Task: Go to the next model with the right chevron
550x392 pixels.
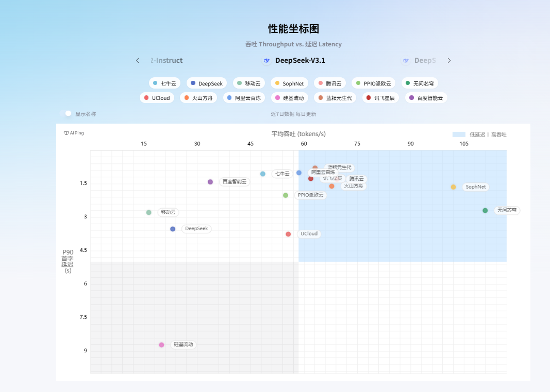Action: pos(449,61)
